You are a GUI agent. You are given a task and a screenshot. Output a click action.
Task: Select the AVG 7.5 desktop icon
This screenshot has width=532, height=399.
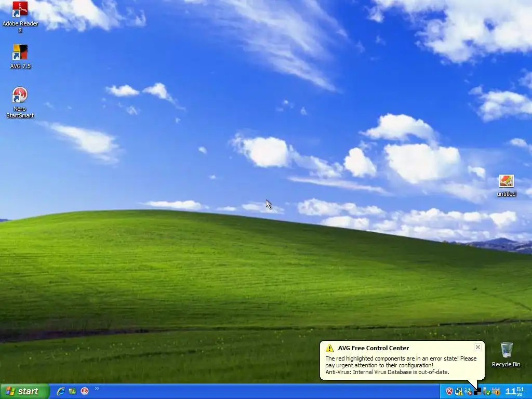pos(20,52)
